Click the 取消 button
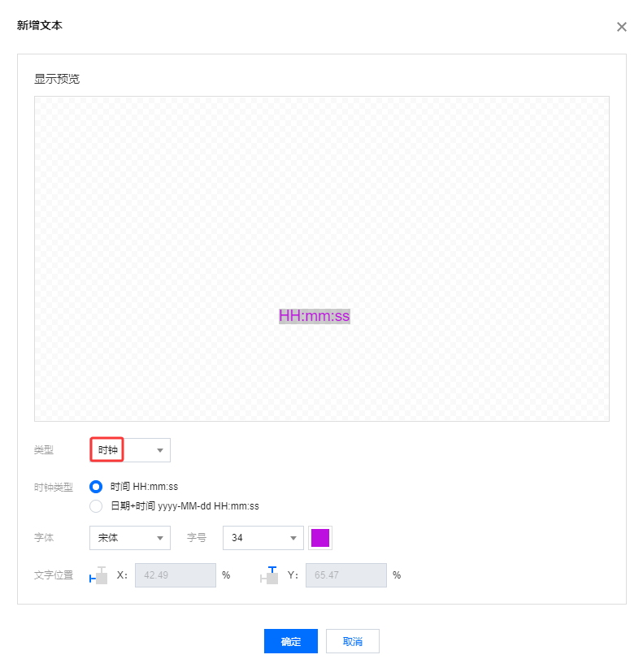The height and width of the screenshot is (672, 643). coord(352,641)
